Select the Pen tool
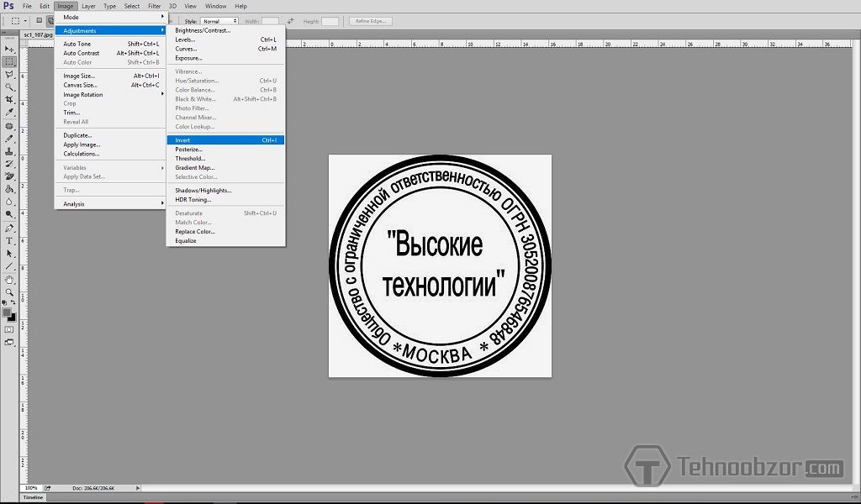The width and height of the screenshot is (861, 504). tap(9, 228)
